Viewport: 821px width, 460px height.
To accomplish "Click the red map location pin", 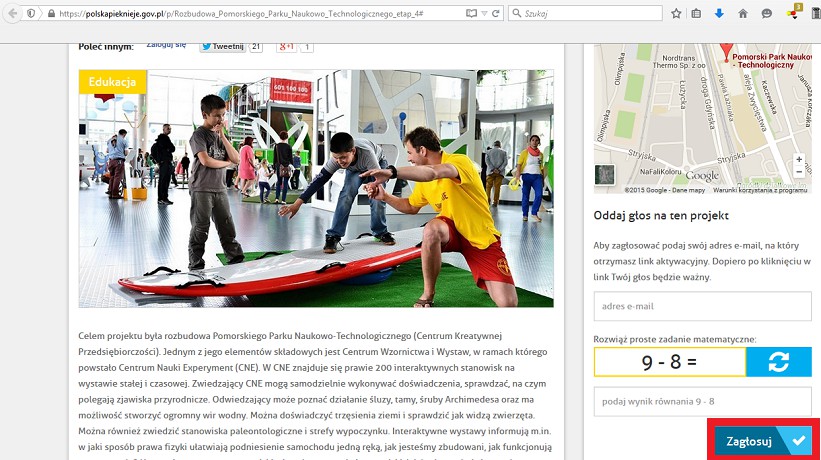I will pyautogui.click(x=726, y=49).
